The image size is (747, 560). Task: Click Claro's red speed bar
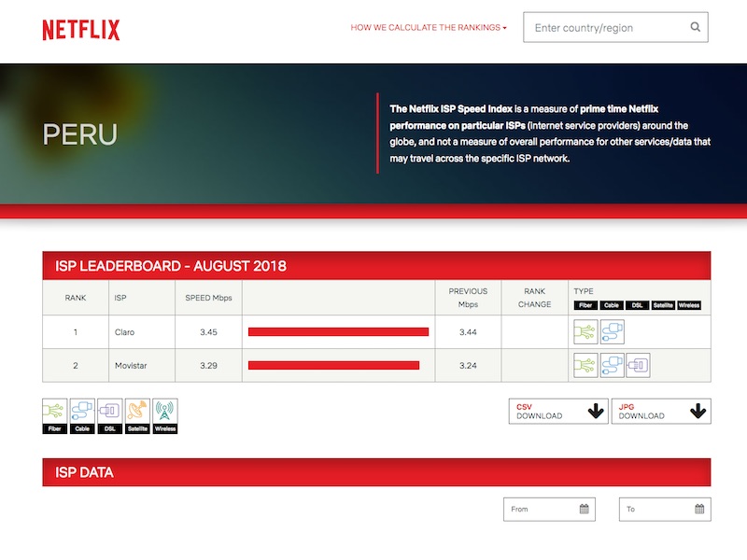pos(338,332)
